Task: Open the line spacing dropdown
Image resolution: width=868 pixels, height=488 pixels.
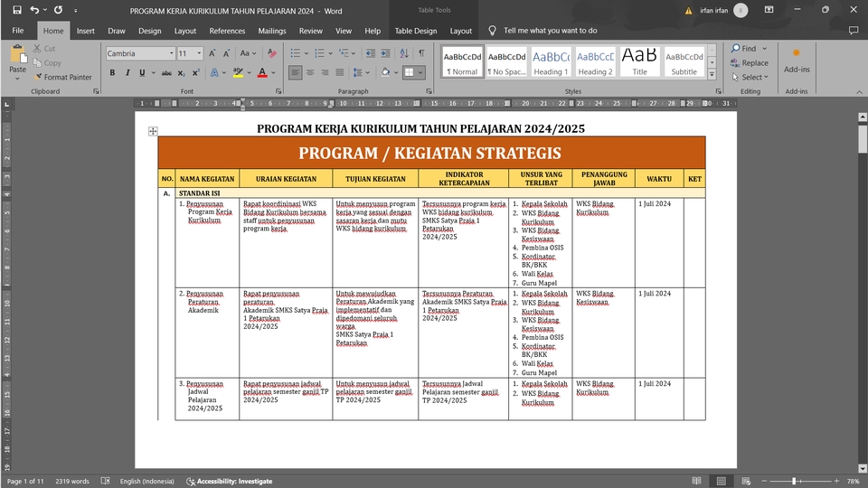Action: click(361, 72)
